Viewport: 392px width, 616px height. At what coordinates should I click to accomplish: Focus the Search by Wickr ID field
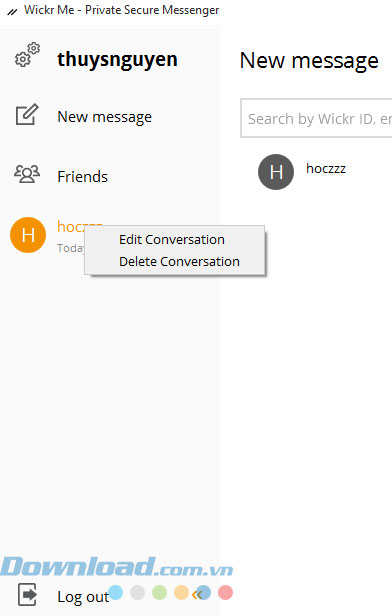click(x=316, y=118)
